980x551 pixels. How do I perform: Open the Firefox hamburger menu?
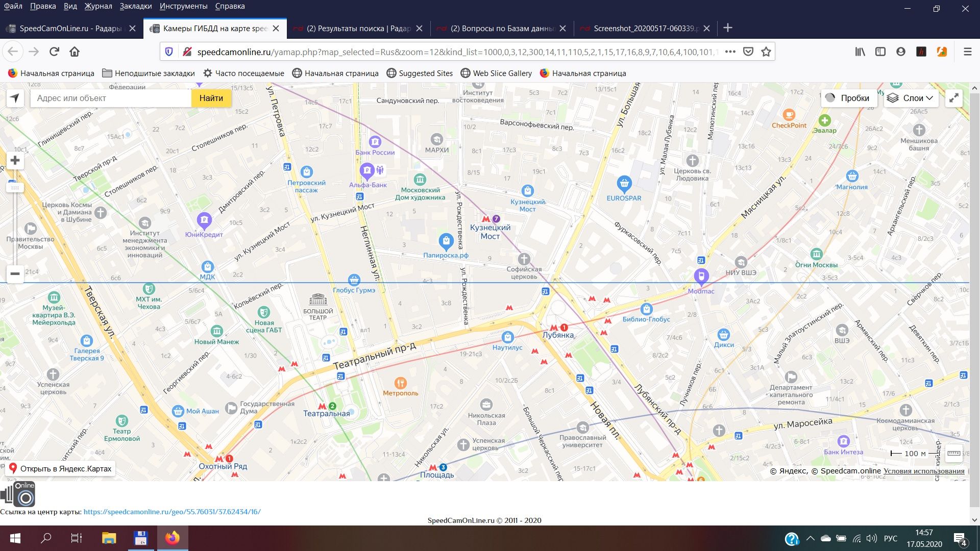(967, 52)
